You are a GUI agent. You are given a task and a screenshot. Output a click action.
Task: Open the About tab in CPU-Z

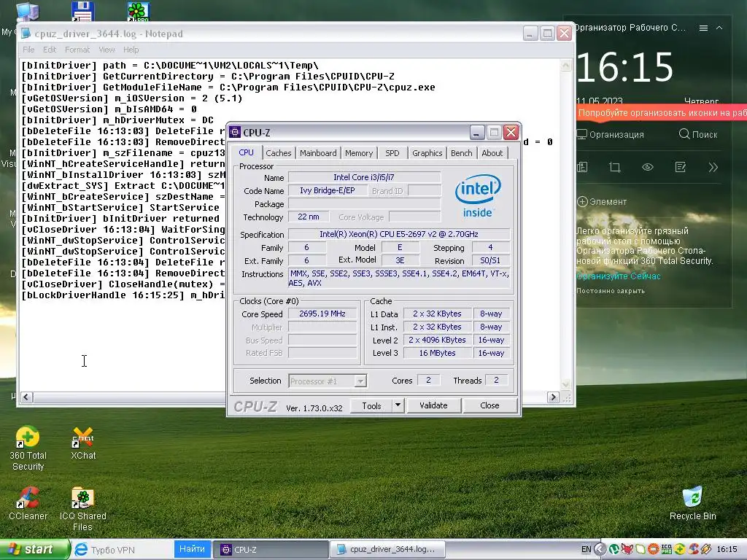pos(492,153)
